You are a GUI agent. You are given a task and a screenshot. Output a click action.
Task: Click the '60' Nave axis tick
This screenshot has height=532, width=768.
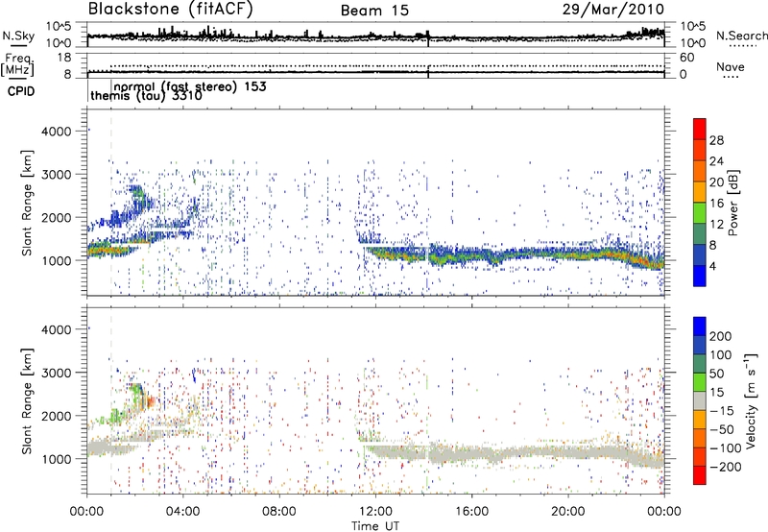click(x=687, y=58)
